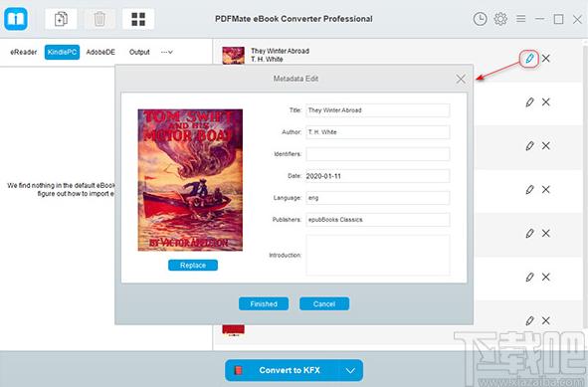Image resolution: width=588 pixels, height=387 pixels.
Task: Click the Cancel button
Action: click(324, 303)
